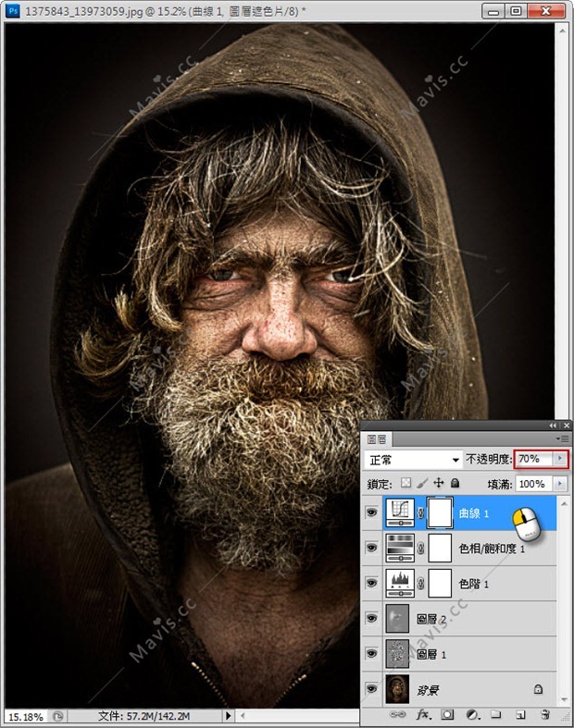Close the Layers panel with its X
This screenshot has width=574, height=728.
click(x=566, y=426)
